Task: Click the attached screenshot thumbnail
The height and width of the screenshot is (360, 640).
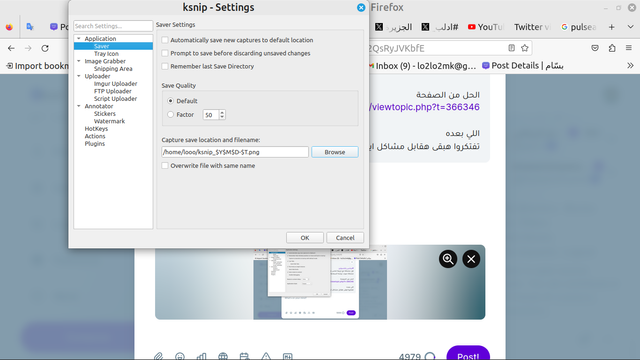Action: click(320, 282)
